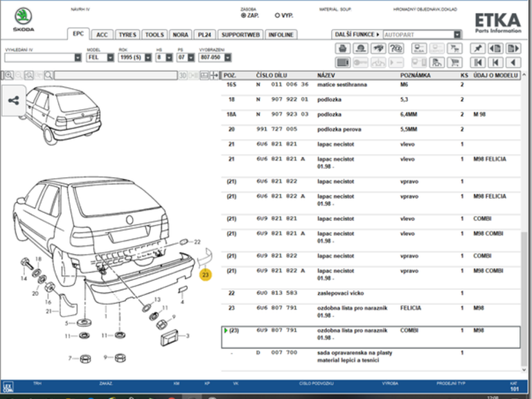532x399 pixels.
Task: Click the question mark help icon
Action: coord(396,48)
